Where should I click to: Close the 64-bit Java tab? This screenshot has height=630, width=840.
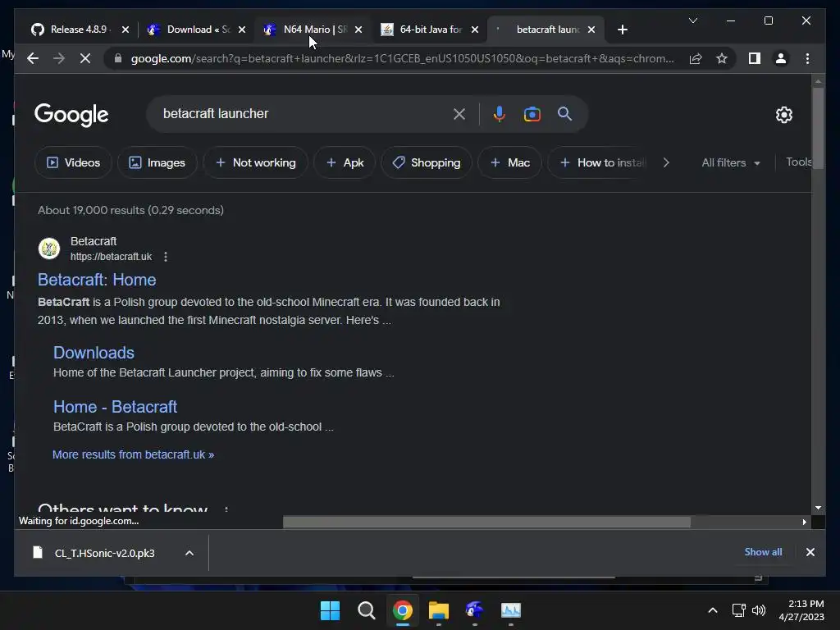(475, 30)
